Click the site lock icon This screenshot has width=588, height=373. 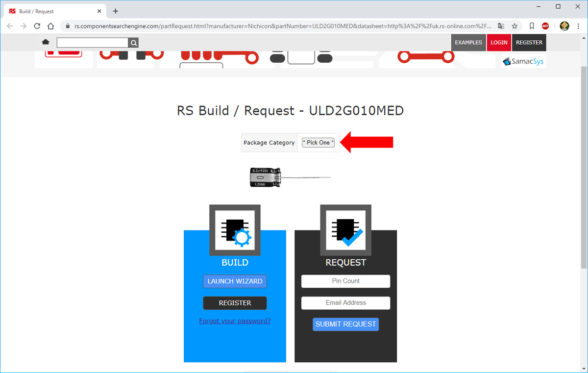pos(68,26)
